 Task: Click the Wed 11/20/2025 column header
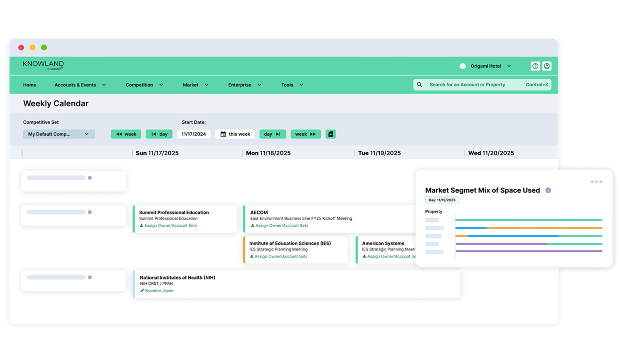[491, 153]
